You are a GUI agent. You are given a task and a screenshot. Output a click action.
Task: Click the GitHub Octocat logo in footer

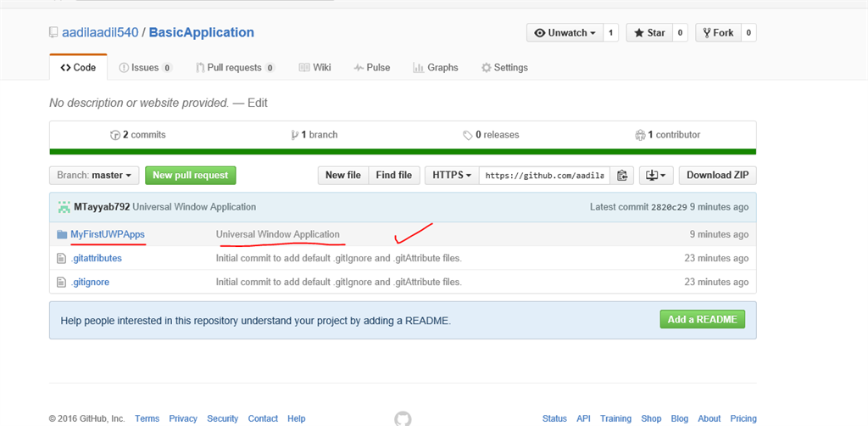pos(403,418)
